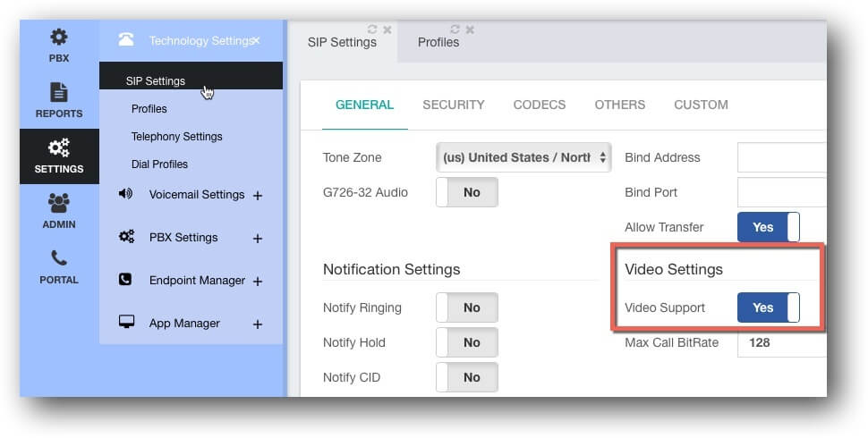Click the App Manager menu label
The image size is (868, 438).
[184, 324]
